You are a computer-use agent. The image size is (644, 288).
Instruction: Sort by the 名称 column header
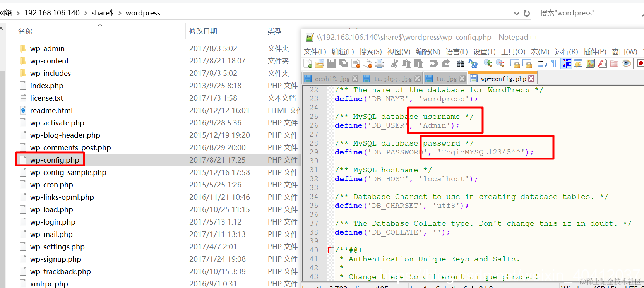click(25, 31)
